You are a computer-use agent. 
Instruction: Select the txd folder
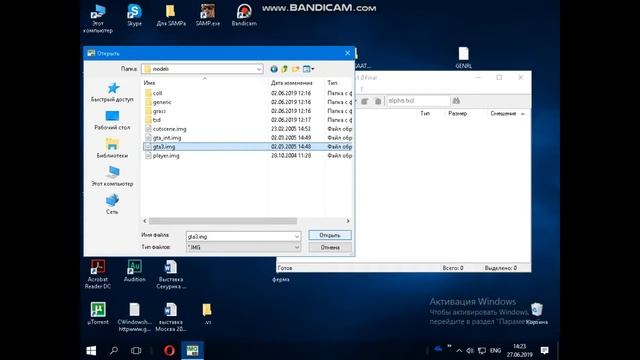(x=157, y=120)
